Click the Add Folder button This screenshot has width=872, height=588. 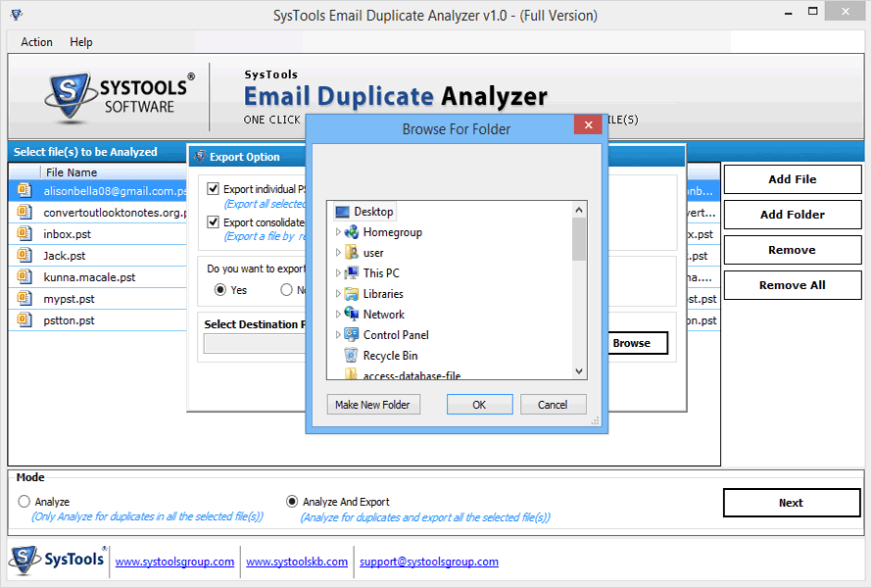793,215
